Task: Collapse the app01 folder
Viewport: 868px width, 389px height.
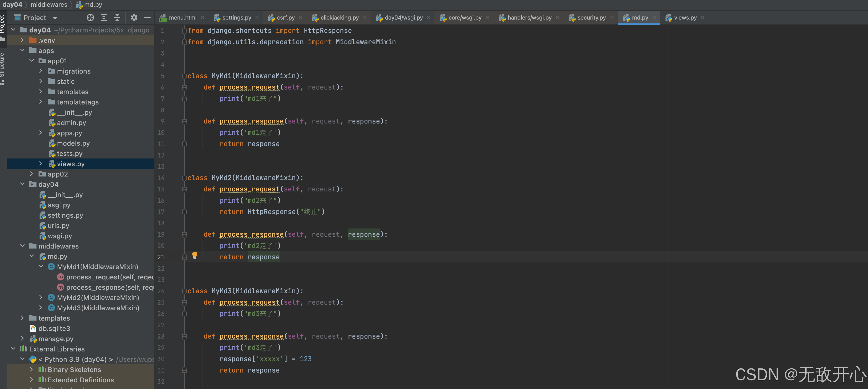Action: point(32,61)
